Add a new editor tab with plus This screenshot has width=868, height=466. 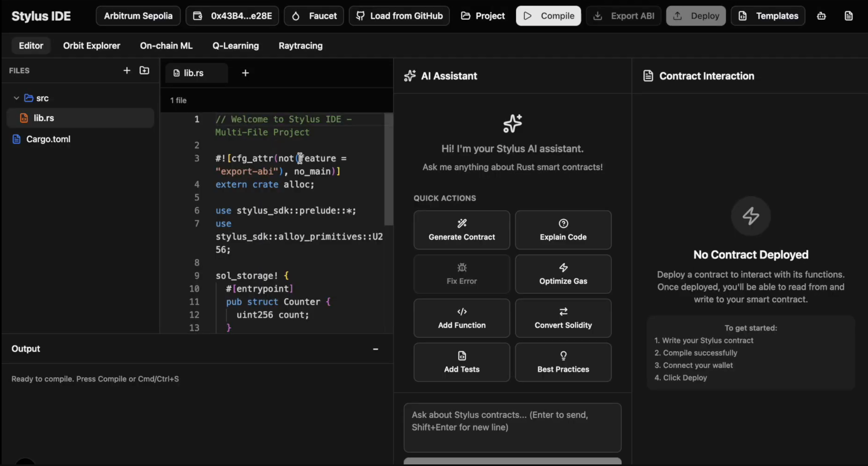[245, 73]
